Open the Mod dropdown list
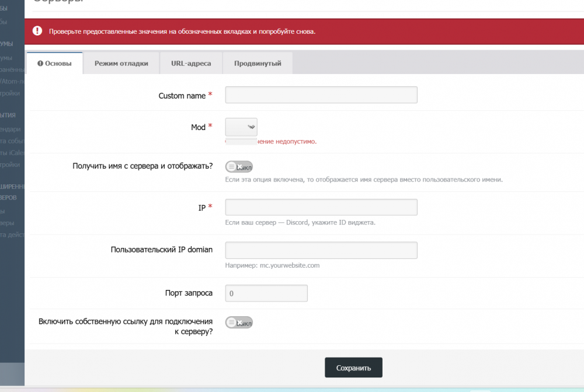The width and height of the screenshot is (584, 392). point(241,127)
